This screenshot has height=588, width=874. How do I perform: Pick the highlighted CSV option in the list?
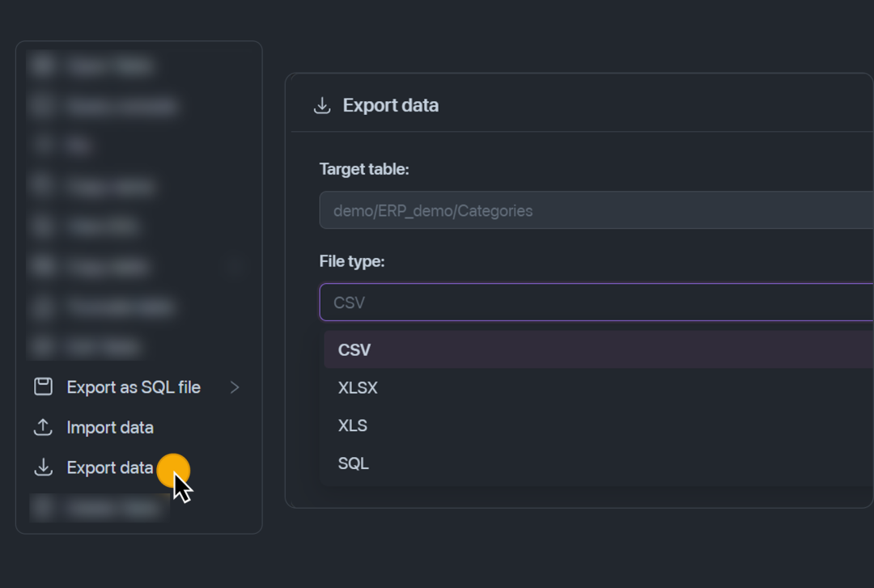pos(354,350)
